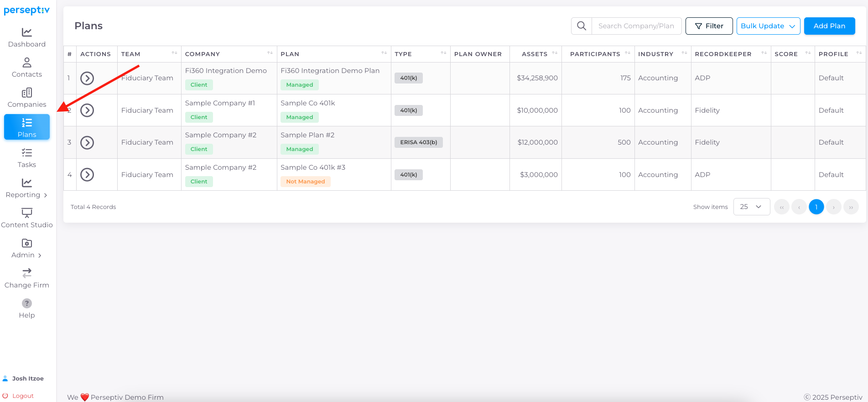
Task: Click the Not Managed status badge
Action: point(306,182)
